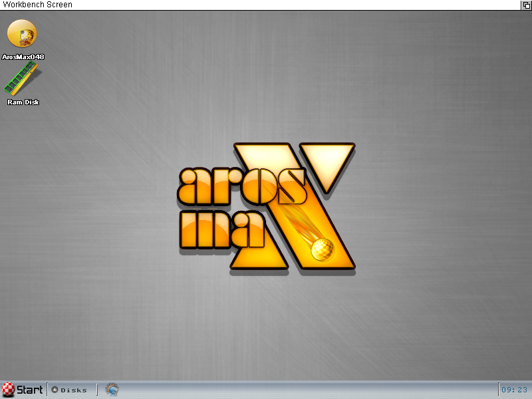
Task: Click the divider left of Disks
Action: pos(47,390)
